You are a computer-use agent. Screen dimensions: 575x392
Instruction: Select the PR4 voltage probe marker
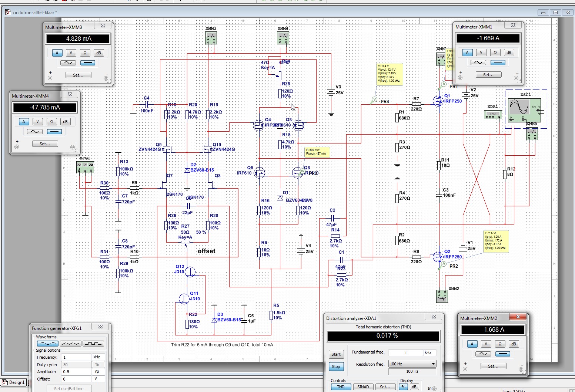374,99
